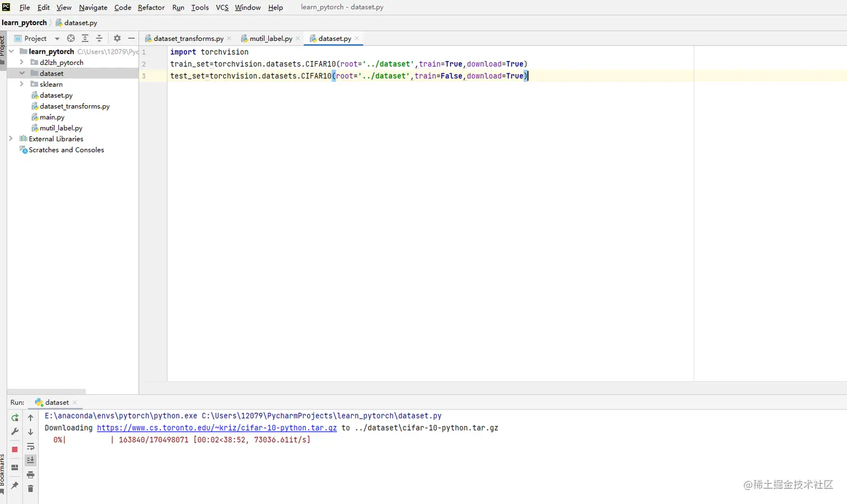The height and width of the screenshot is (504, 847).
Task: Click the Project panel horizontal scrollbar
Action: coord(46,391)
